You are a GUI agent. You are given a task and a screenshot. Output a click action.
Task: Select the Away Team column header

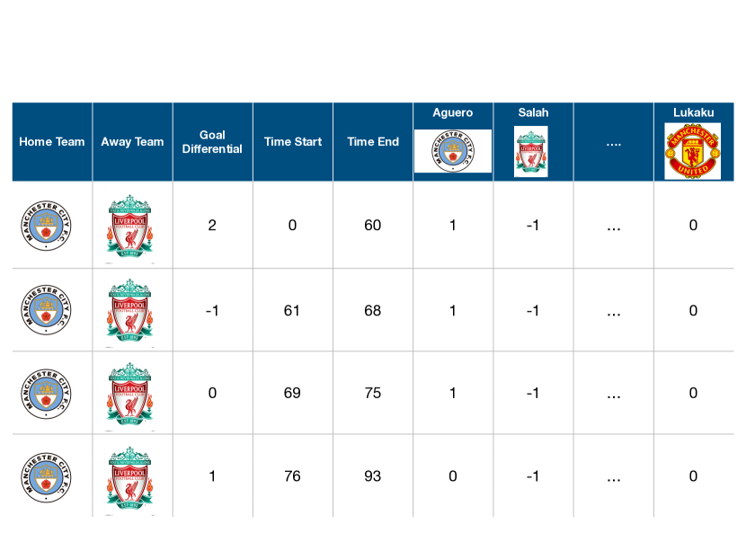pos(132,142)
